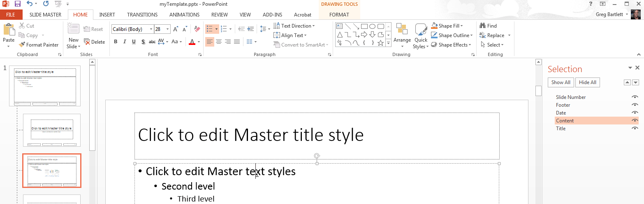Switch to the SLIDE MASTER tab
This screenshot has height=204, width=644.
pos(45,14)
